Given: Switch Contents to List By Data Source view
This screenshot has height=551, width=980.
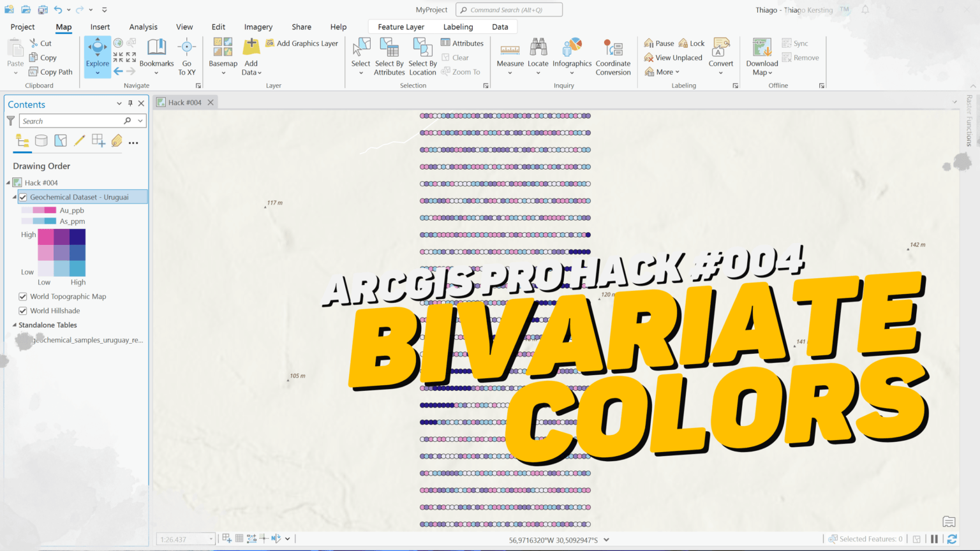Looking at the screenshot, I should (x=41, y=140).
